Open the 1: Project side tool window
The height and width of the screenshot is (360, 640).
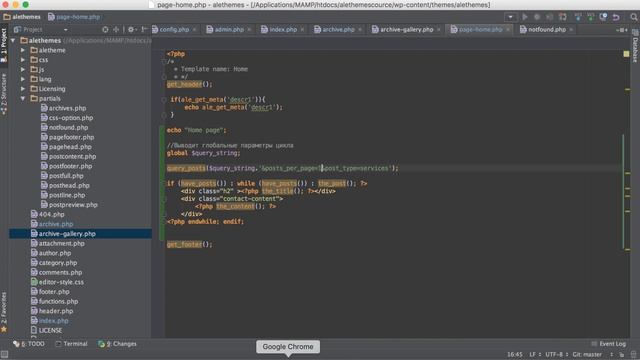[x=4, y=45]
